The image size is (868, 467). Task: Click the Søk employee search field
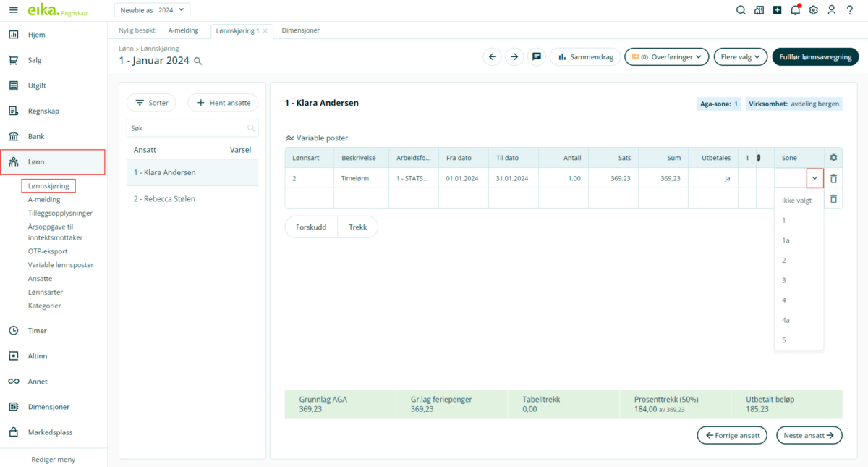pyautogui.click(x=187, y=128)
